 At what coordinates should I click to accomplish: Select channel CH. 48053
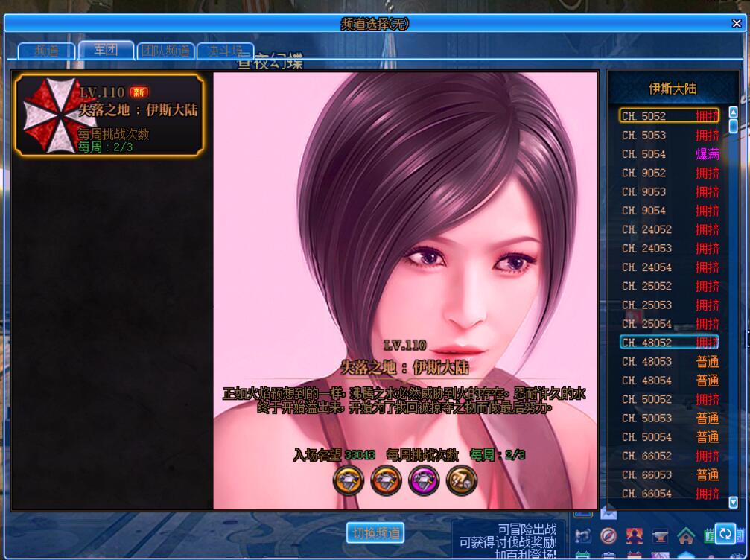pyautogui.click(x=669, y=361)
